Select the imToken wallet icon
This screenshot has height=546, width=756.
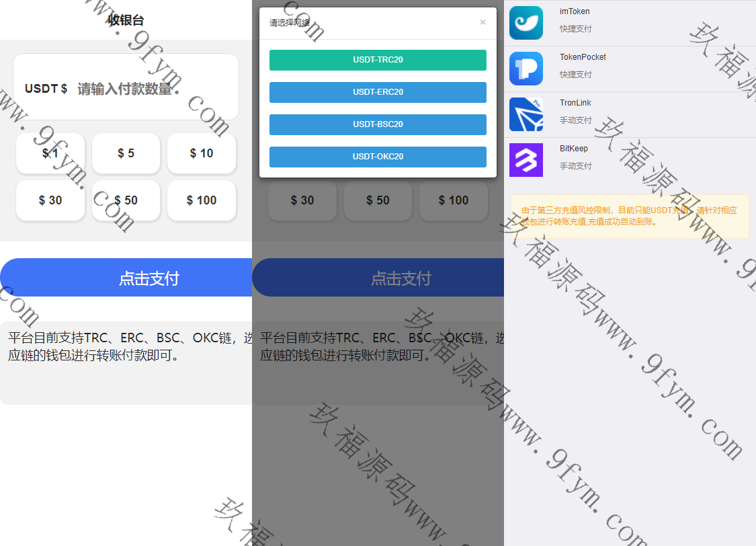(x=526, y=21)
